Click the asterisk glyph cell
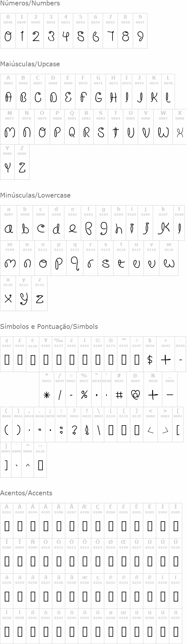The height and width of the screenshot is (644, 187). tap(47, 389)
